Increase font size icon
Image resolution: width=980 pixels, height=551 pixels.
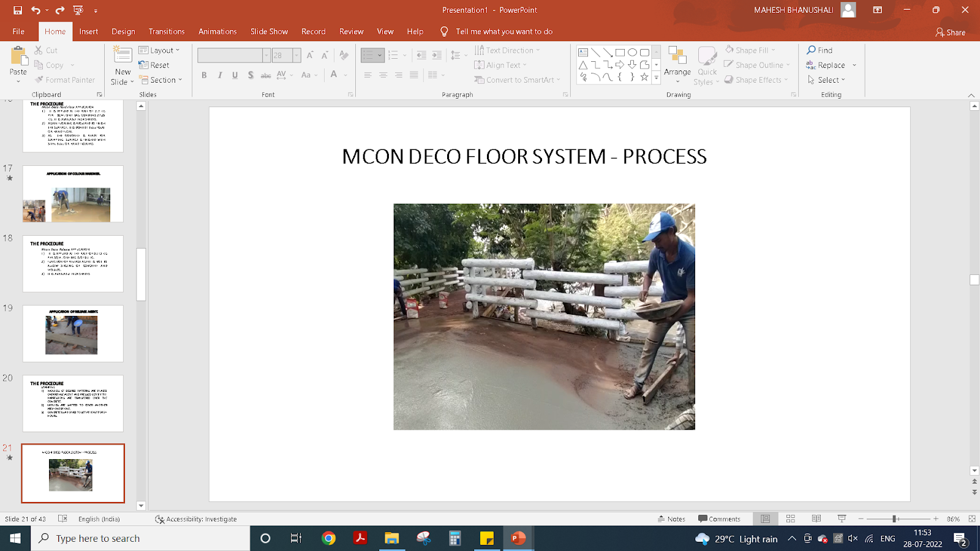pos(310,55)
